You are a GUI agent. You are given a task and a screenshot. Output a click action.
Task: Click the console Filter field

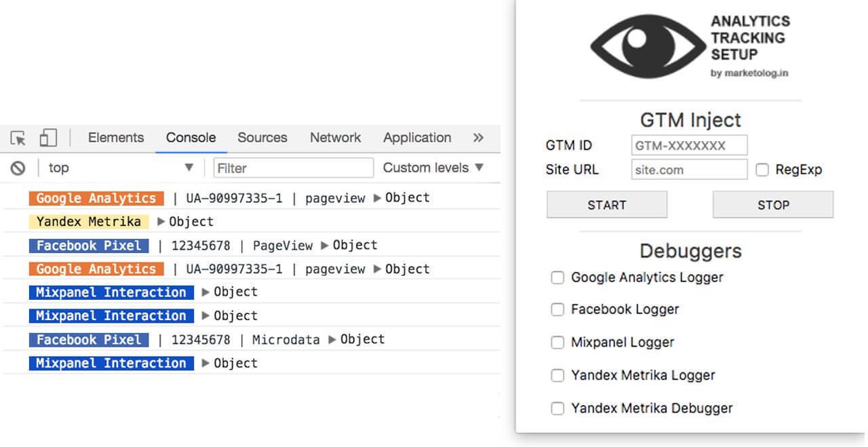pos(293,168)
